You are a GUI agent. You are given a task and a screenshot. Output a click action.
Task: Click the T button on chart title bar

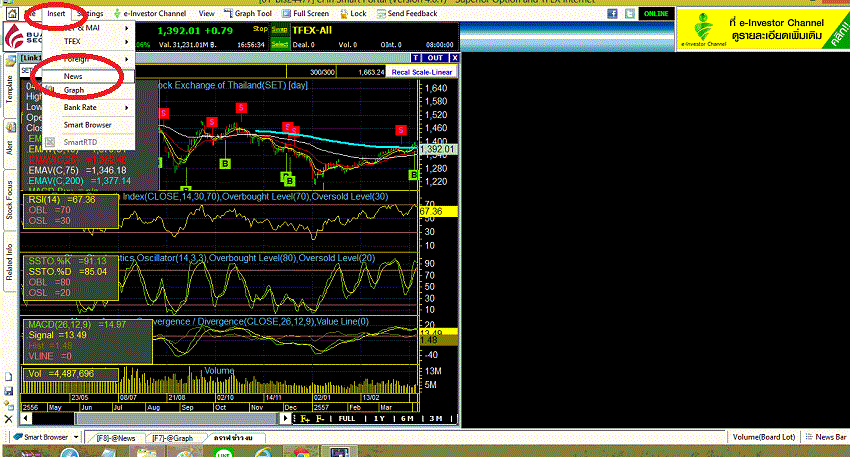(x=415, y=58)
